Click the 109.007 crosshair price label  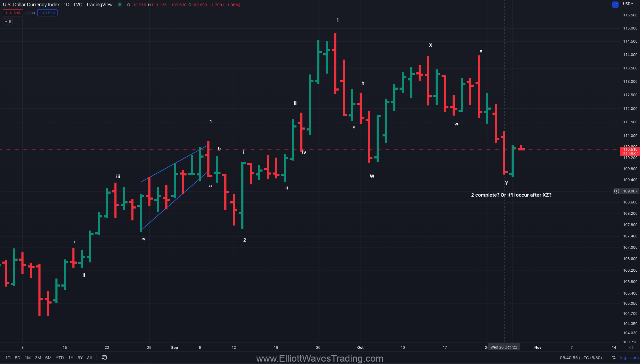click(630, 191)
